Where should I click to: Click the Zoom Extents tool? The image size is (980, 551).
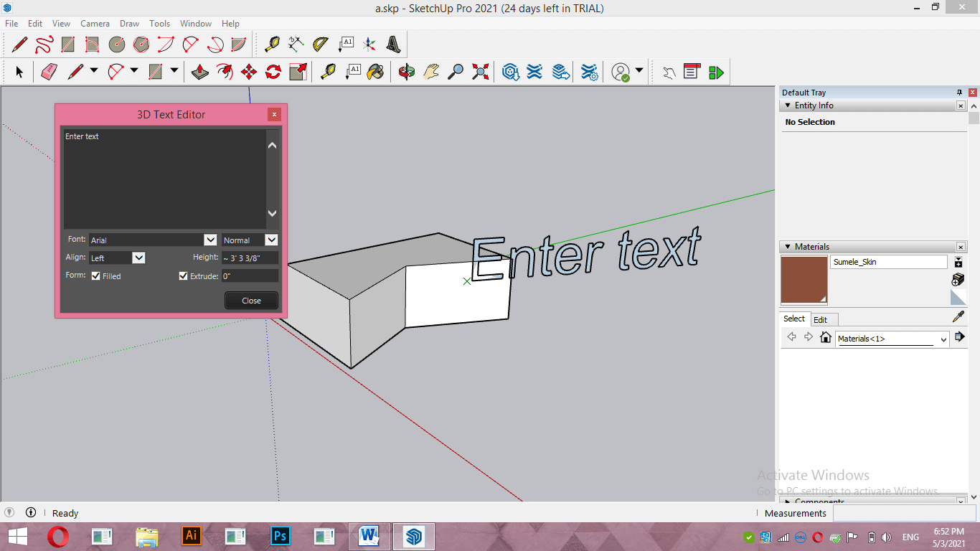[x=480, y=72]
